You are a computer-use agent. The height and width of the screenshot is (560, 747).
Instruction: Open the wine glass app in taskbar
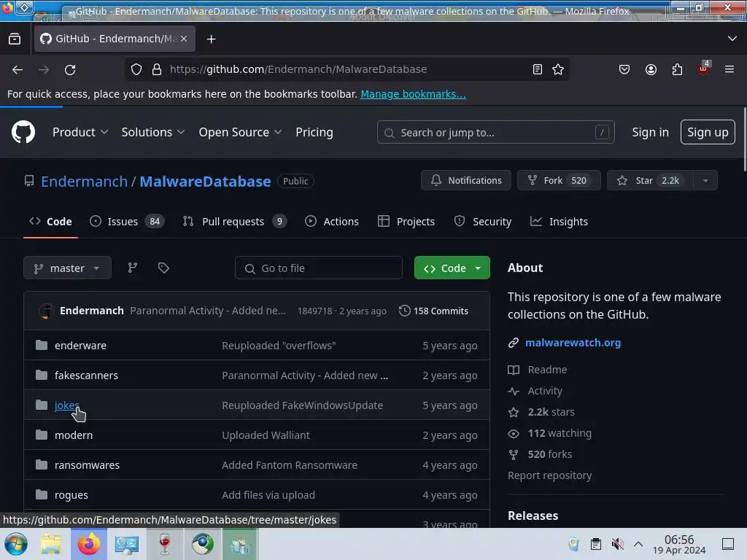tap(164, 544)
